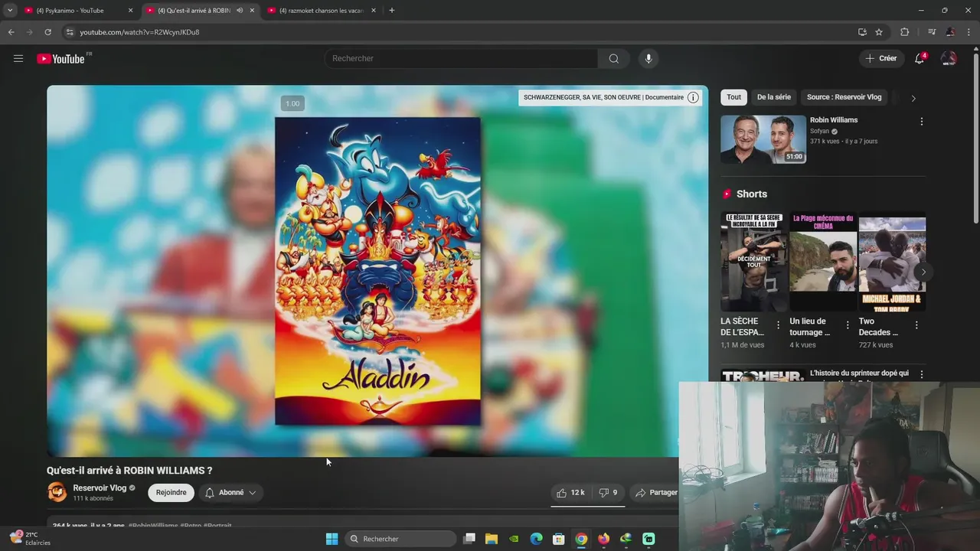
Task: Open the Robin Williams Sofyan video thumbnail
Action: click(763, 139)
